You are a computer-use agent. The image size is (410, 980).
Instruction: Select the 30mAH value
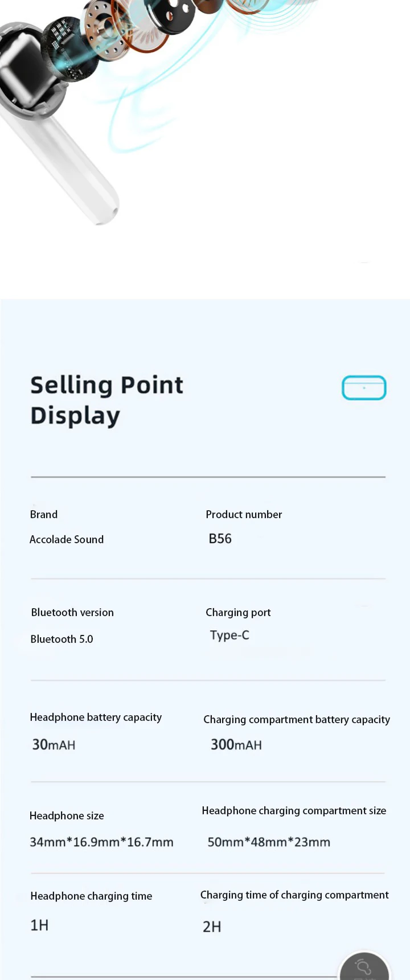(x=54, y=744)
